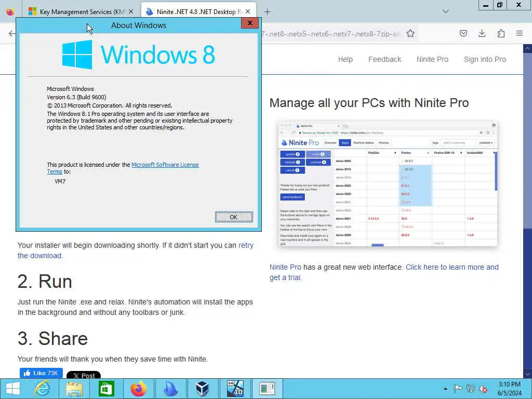The width and height of the screenshot is (532, 399).
Task: Open Firefox downloads panel
Action: [482, 33]
